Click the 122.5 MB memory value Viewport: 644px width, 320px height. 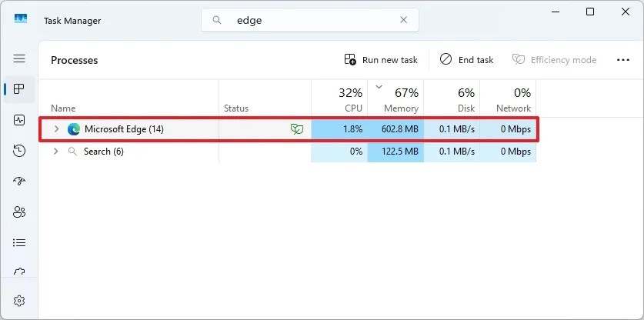click(400, 152)
